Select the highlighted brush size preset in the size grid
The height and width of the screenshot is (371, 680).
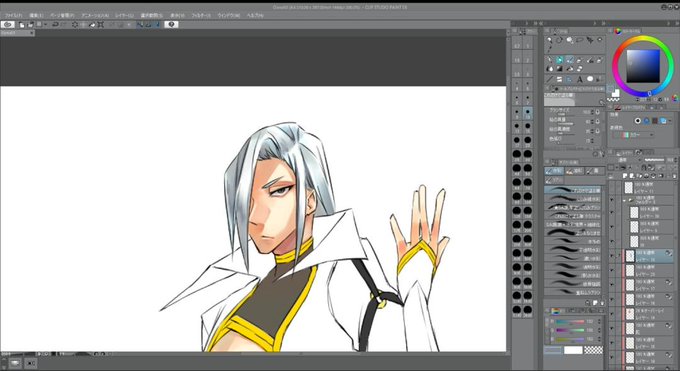pyautogui.click(x=527, y=112)
